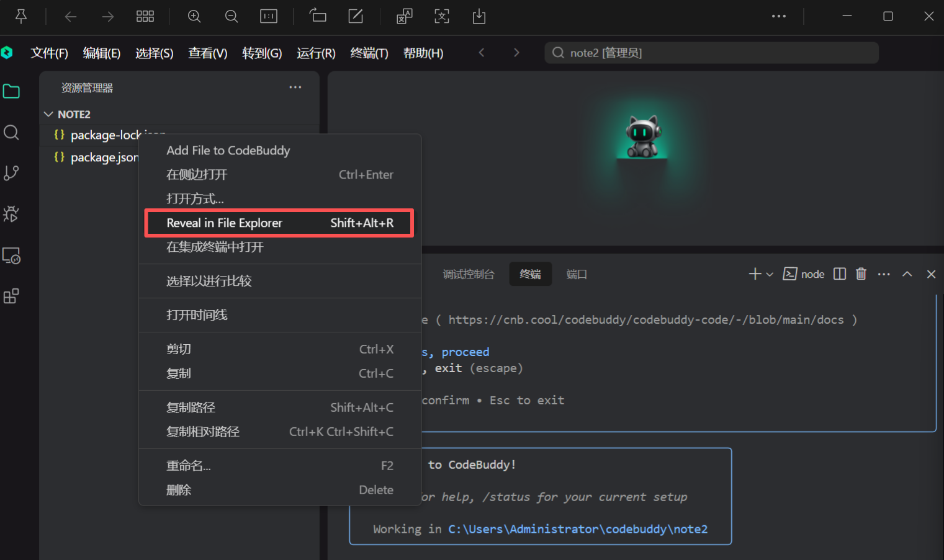Open the Explorer folder icon in activity bar

(x=11, y=92)
